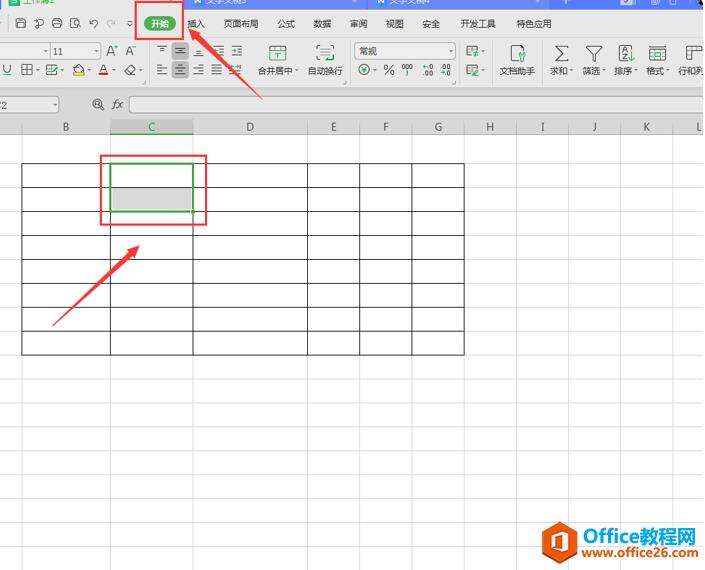705x570 pixels.
Task: Click the fx insert function icon
Action: (x=117, y=104)
